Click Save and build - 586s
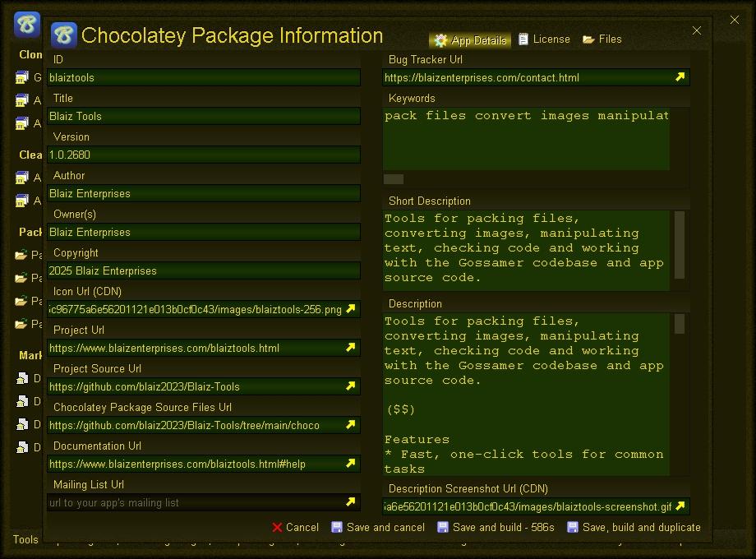The image size is (756, 559). click(496, 527)
